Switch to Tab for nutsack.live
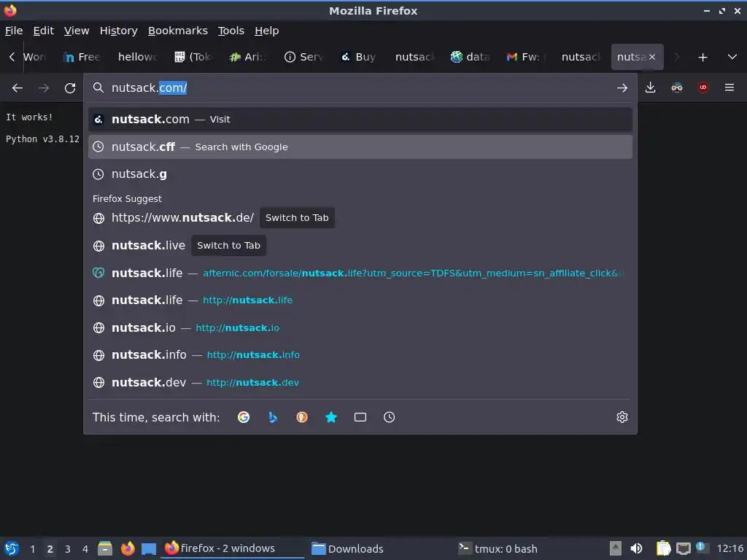 (228, 245)
